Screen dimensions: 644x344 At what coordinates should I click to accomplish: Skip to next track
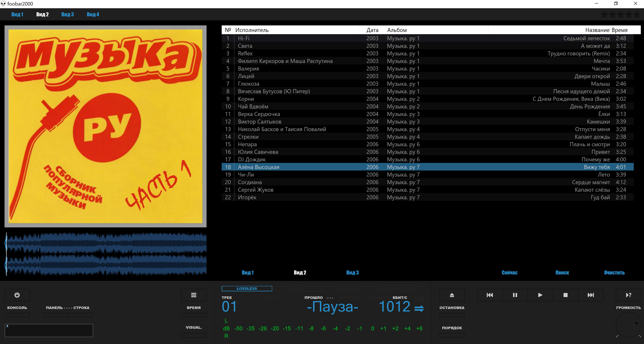591,295
